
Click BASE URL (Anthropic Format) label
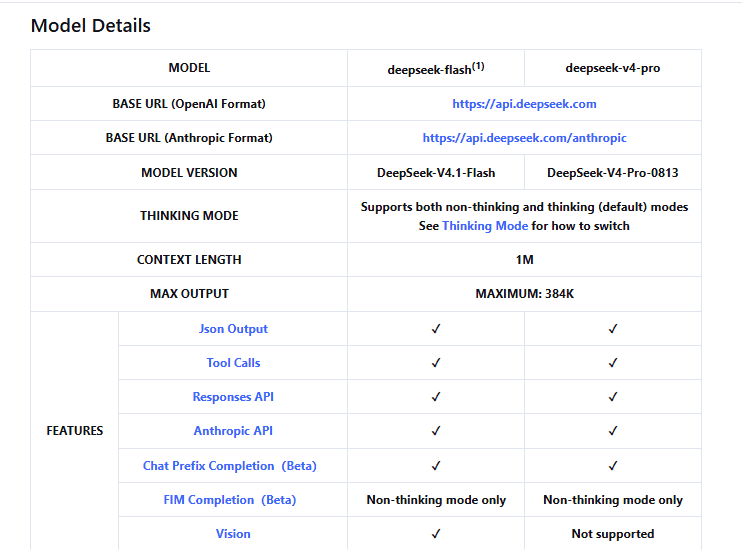point(189,138)
